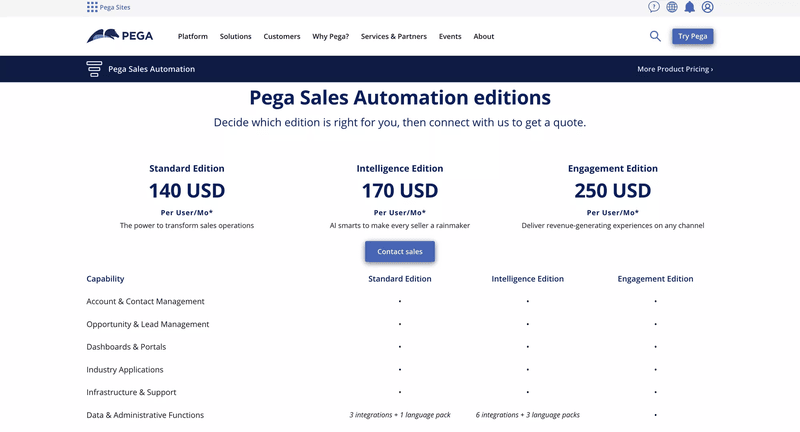Screen dimensions: 800x432
Task: Click 'AI smarts to make every seller' tagline
Action: (400, 225)
